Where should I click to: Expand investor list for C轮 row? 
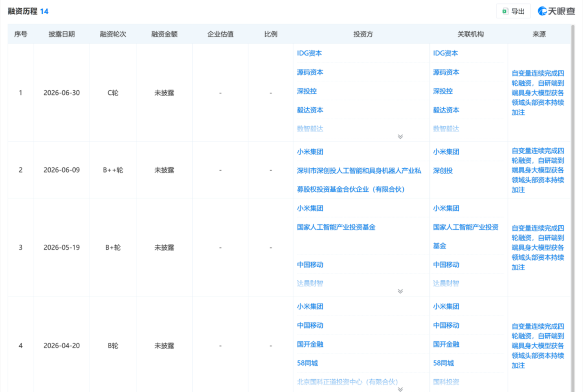pyautogui.click(x=400, y=137)
